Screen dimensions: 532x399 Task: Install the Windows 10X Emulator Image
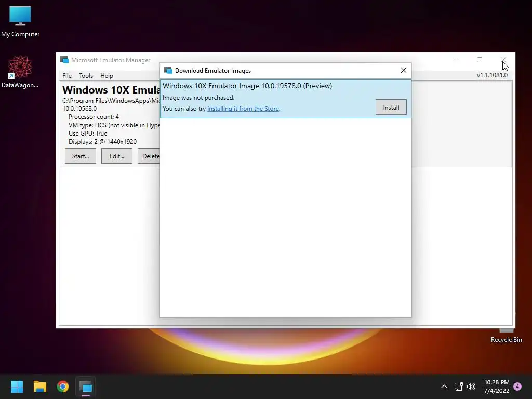pos(391,107)
